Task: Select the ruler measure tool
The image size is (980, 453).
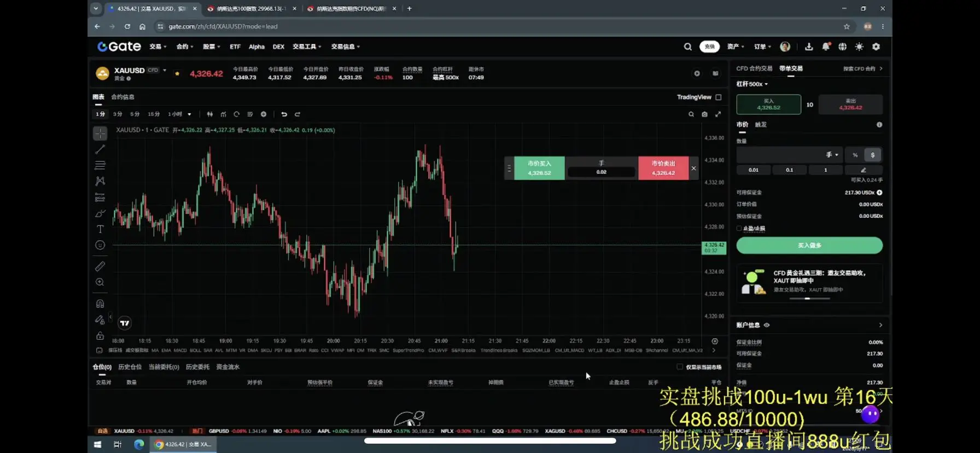Action: coord(100,266)
